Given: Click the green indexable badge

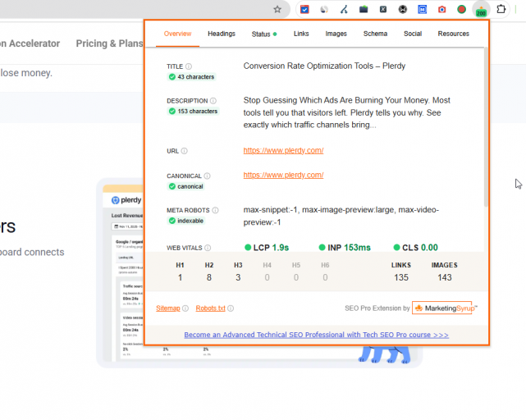Looking at the screenshot, I should [x=185, y=221].
